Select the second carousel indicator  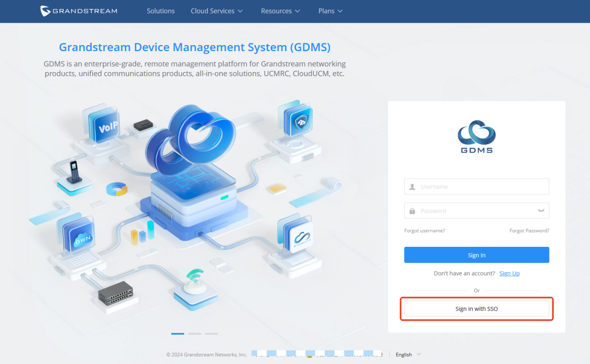(194, 333)
